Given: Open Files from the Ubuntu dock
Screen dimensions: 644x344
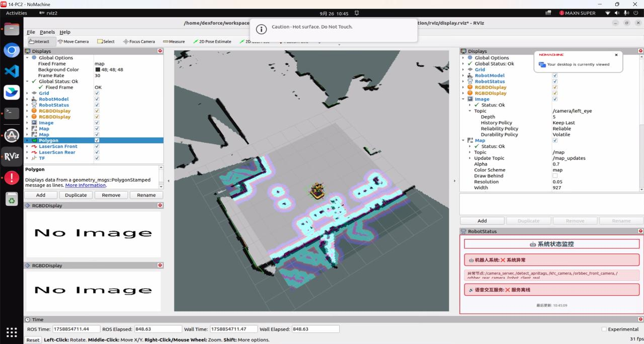Looking at the screenshot, I should pos(12,29).
